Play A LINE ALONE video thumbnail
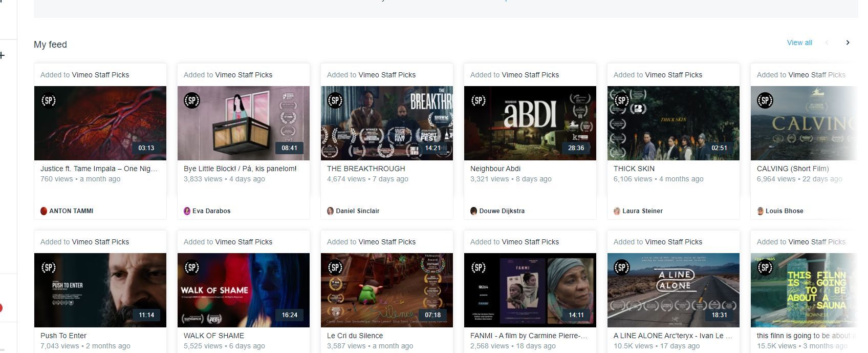Viewport: 868px width, 353px height. [674, 290]
